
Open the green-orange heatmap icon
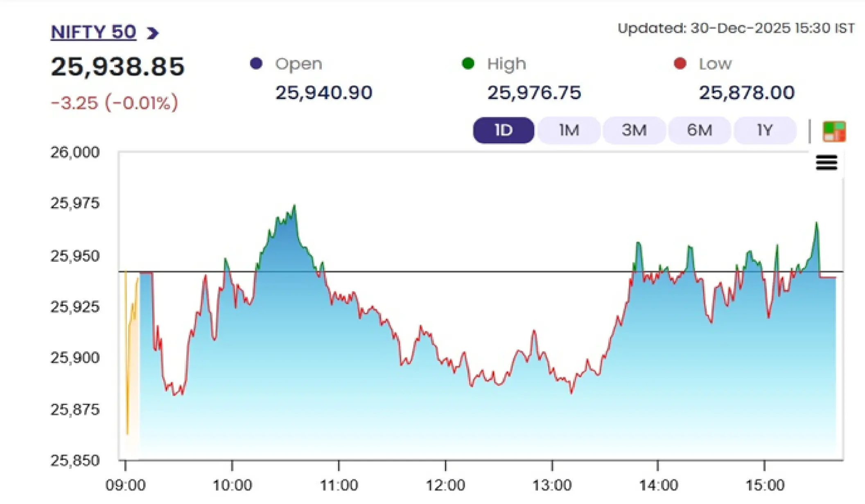pos(834,131)
